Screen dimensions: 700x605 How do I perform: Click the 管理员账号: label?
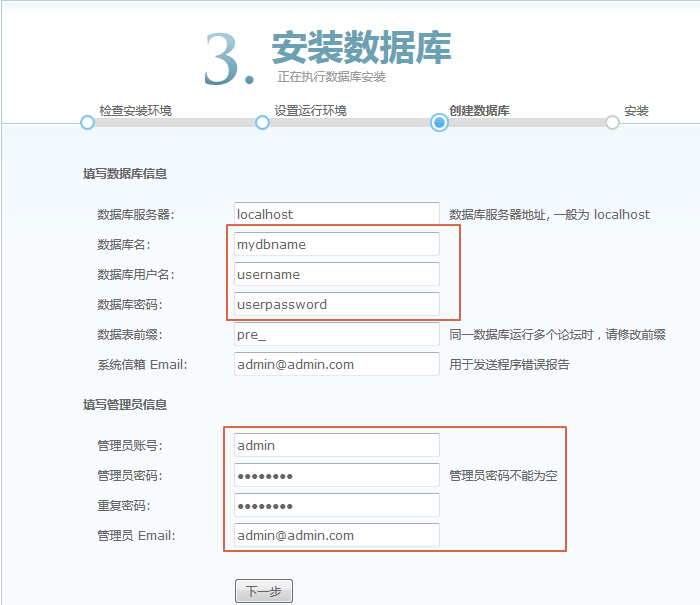point(130,446)
